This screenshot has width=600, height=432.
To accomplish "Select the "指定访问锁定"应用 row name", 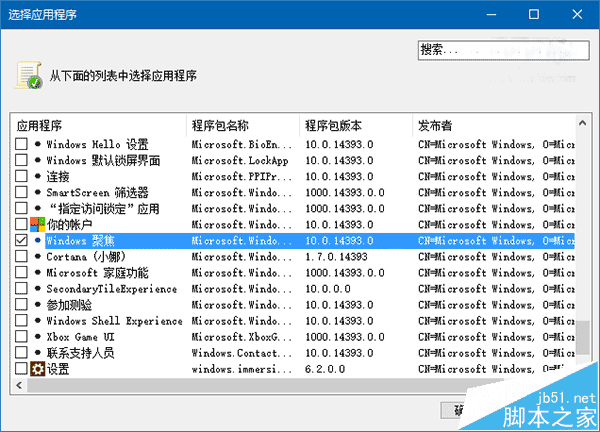I will click(103, 209).
